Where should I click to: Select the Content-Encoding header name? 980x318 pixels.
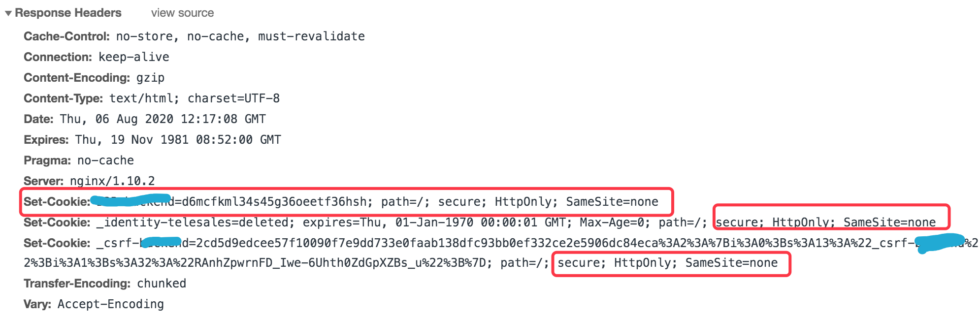pyautogui.click(x=77, y=78)
